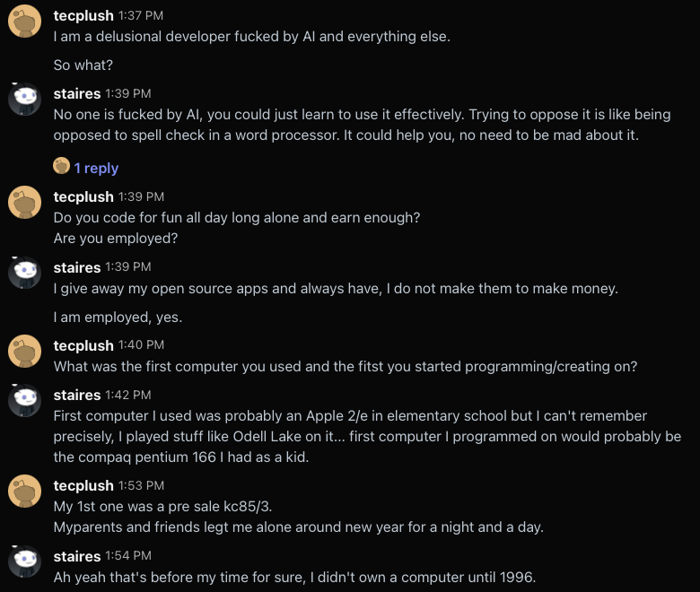Open staires' avatar beside the open source apps message
This screenshot has height=592, width=700.
24,273
